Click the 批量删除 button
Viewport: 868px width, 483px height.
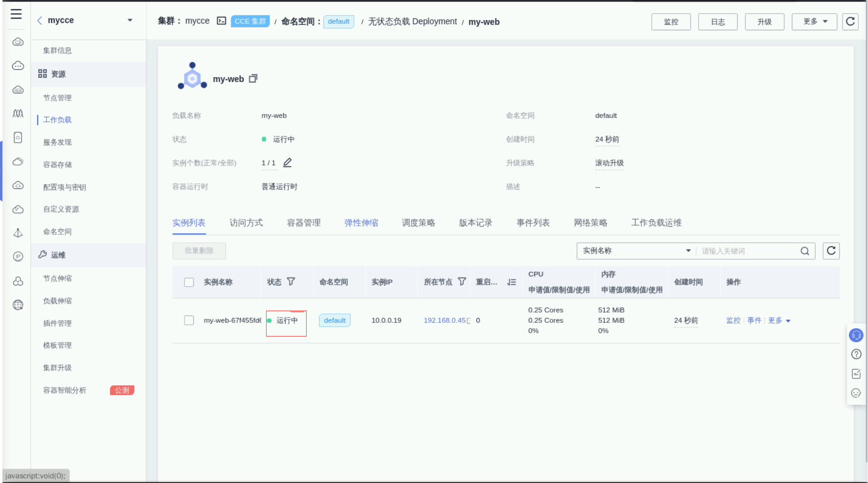(x=199, y=251)
